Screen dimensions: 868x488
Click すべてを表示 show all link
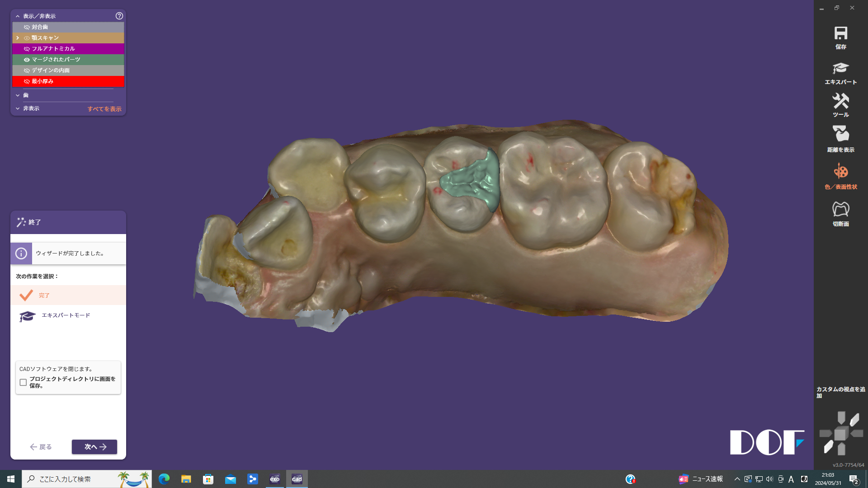coord(104,109)
